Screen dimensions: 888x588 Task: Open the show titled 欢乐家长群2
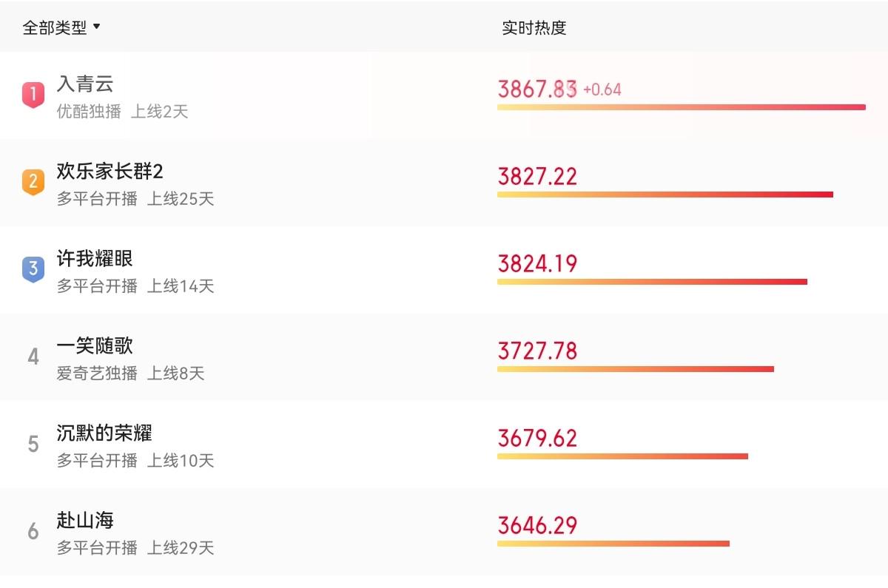(110, 172)
